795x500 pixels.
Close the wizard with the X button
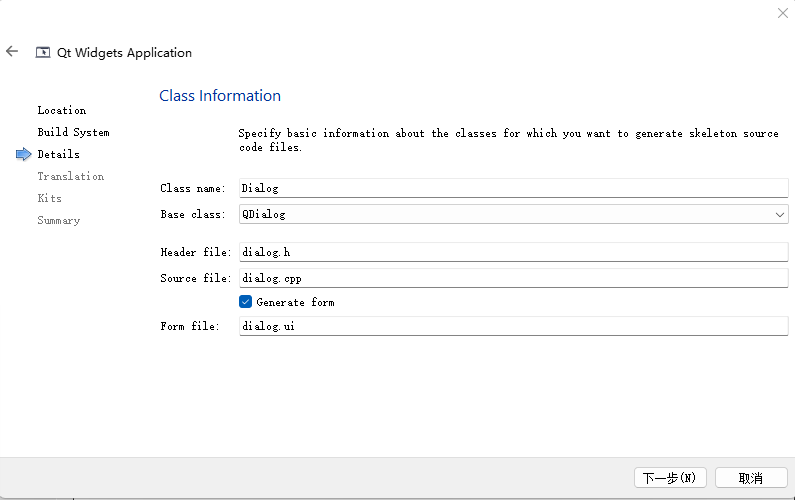click(x=783, y=13)
